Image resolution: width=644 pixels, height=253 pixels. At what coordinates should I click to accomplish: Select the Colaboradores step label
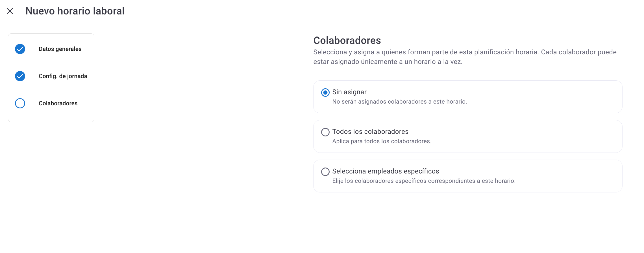coord(58,103)
